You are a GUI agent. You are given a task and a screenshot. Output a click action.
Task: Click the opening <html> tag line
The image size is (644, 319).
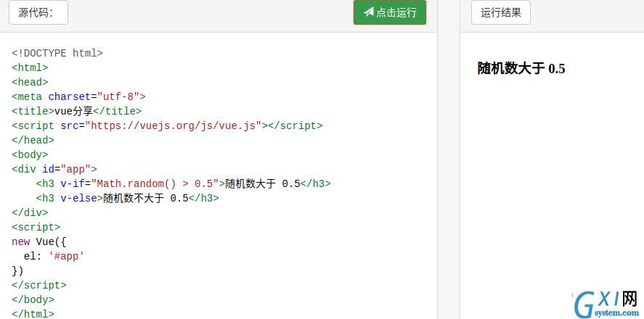(x=30, y=67)
